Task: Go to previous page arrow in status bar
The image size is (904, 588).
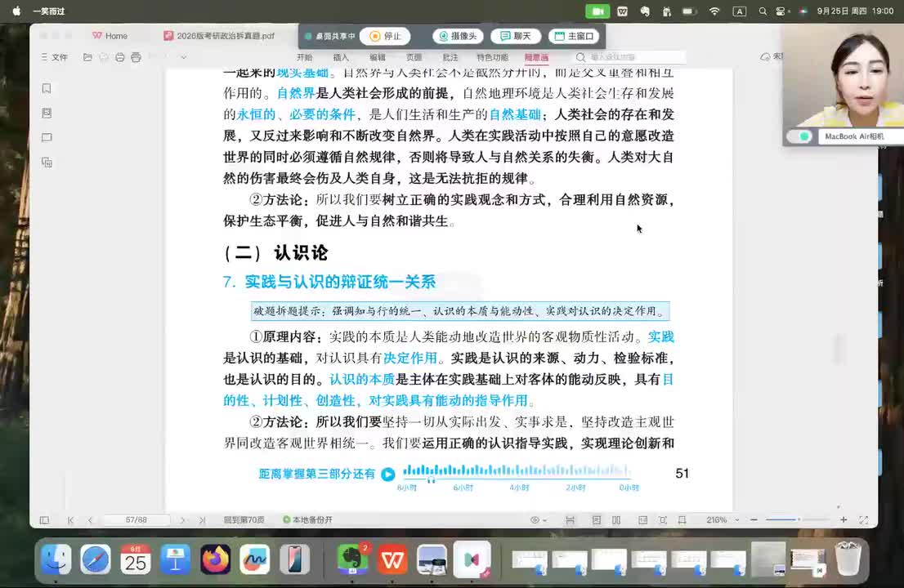Action: (x=90, y=520)
